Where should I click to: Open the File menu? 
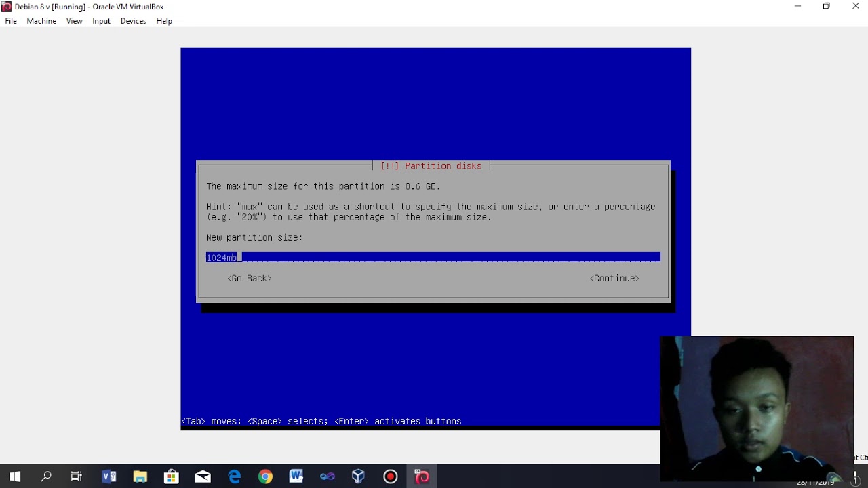pos(11,21)
